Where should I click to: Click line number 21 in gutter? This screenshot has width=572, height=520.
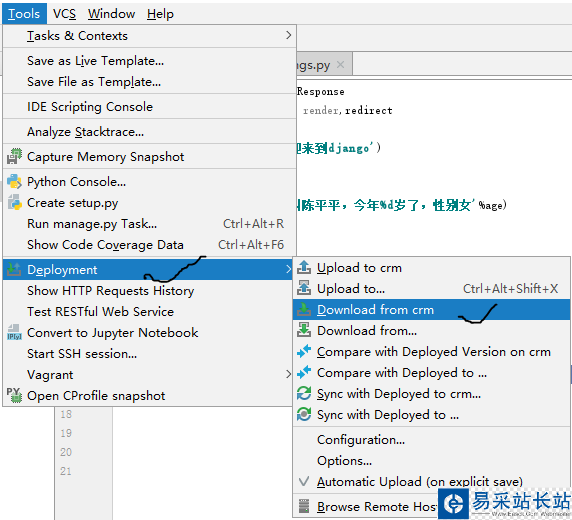pos(66,471)
